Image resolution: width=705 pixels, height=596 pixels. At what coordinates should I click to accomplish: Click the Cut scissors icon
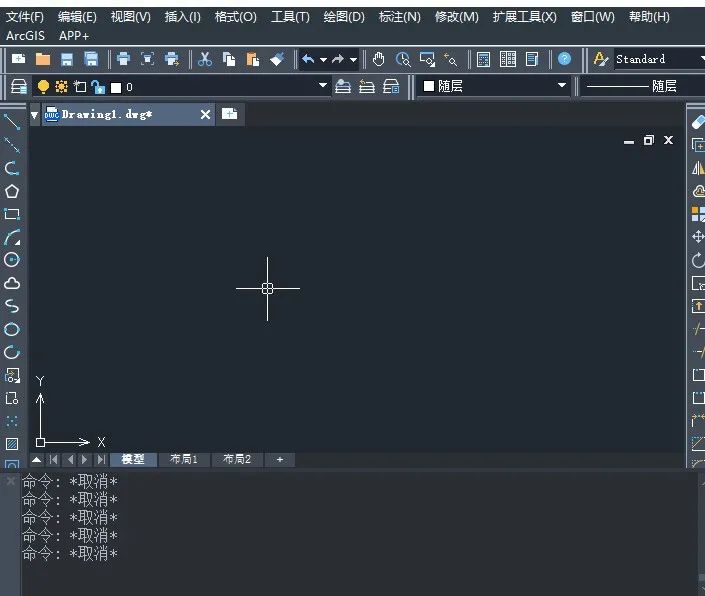click(205, 59)
